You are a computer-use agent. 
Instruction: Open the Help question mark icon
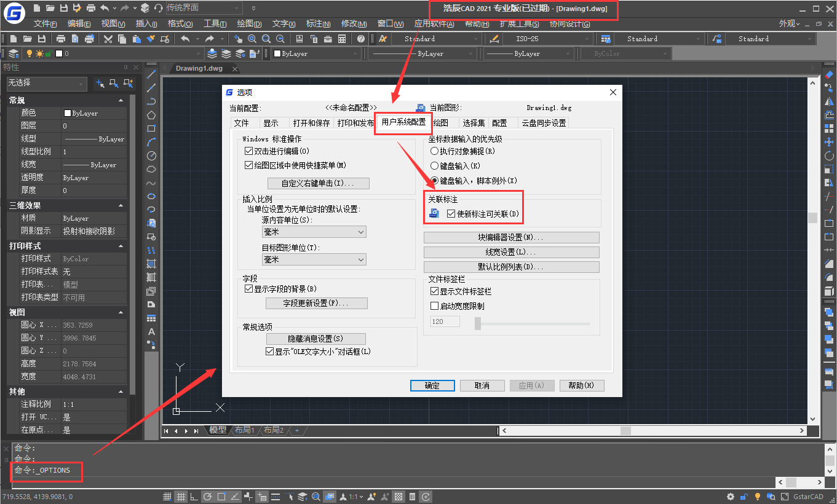point(361,39)
